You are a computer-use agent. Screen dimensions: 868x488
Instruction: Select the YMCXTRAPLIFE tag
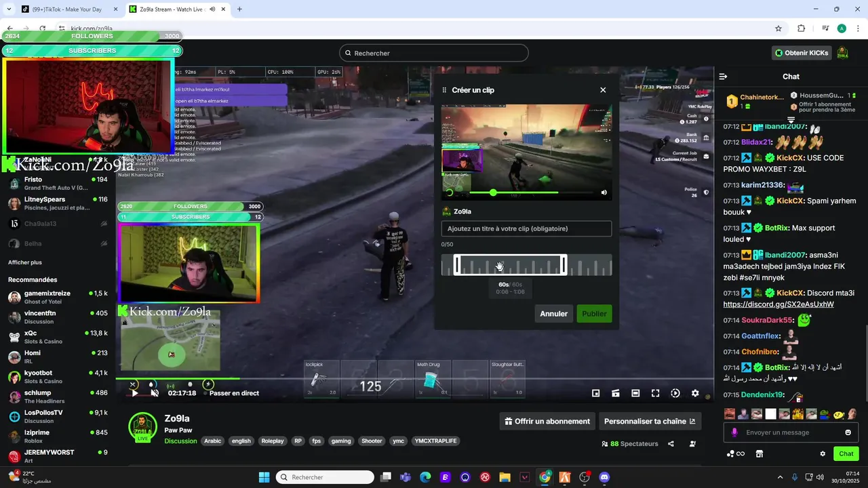(435, 441)
